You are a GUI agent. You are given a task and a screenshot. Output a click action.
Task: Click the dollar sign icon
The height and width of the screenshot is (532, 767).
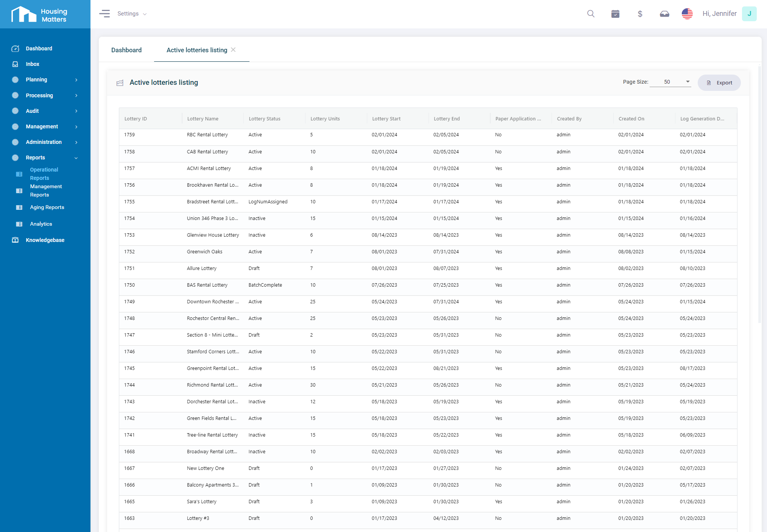(640, 14)
